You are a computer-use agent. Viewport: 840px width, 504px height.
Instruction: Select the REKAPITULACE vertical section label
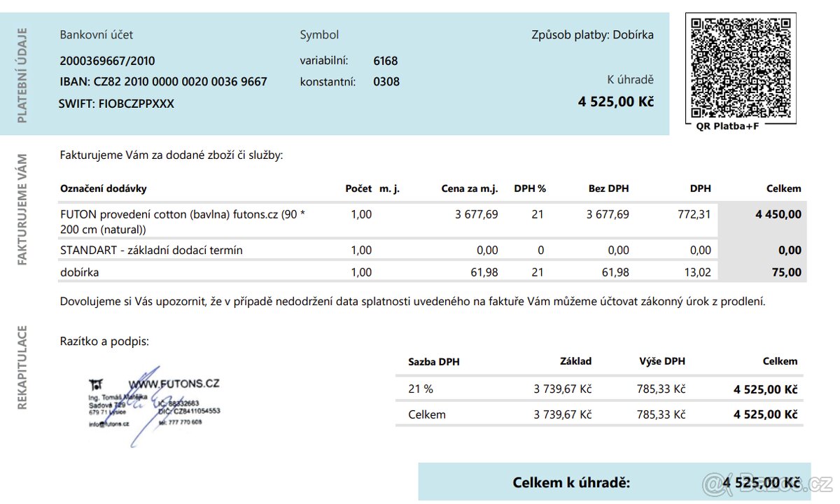22,367
